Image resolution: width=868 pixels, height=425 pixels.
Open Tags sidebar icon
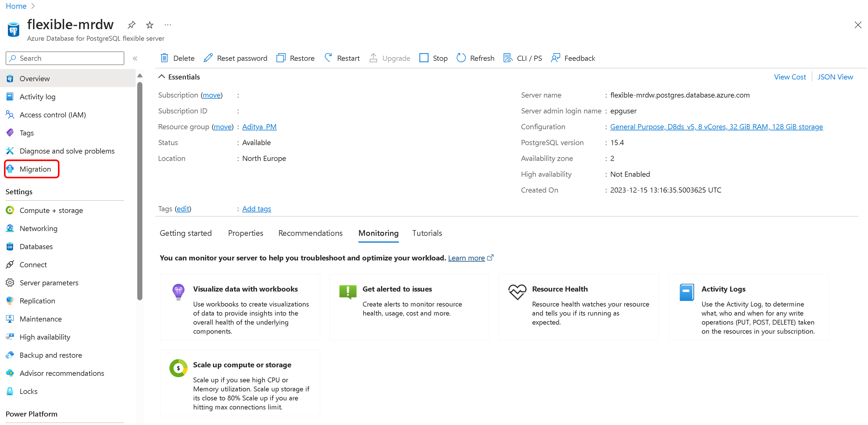[x=10, y=133]
